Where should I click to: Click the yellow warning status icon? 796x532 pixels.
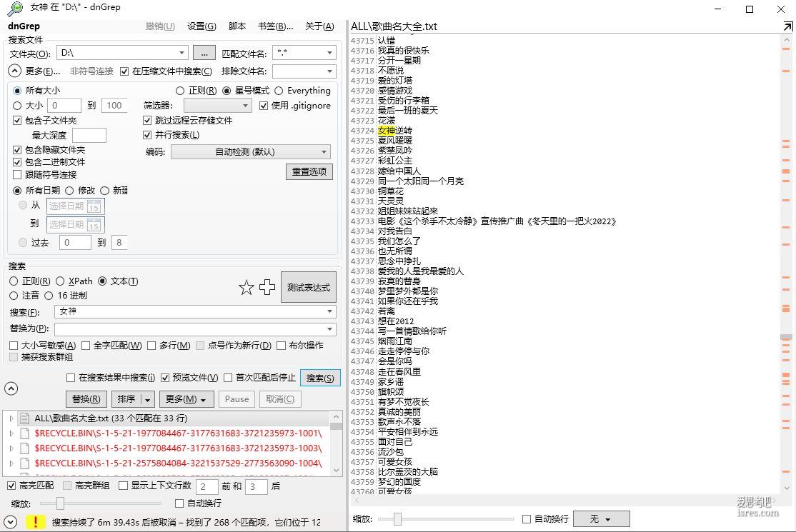(x=35, y=522)
